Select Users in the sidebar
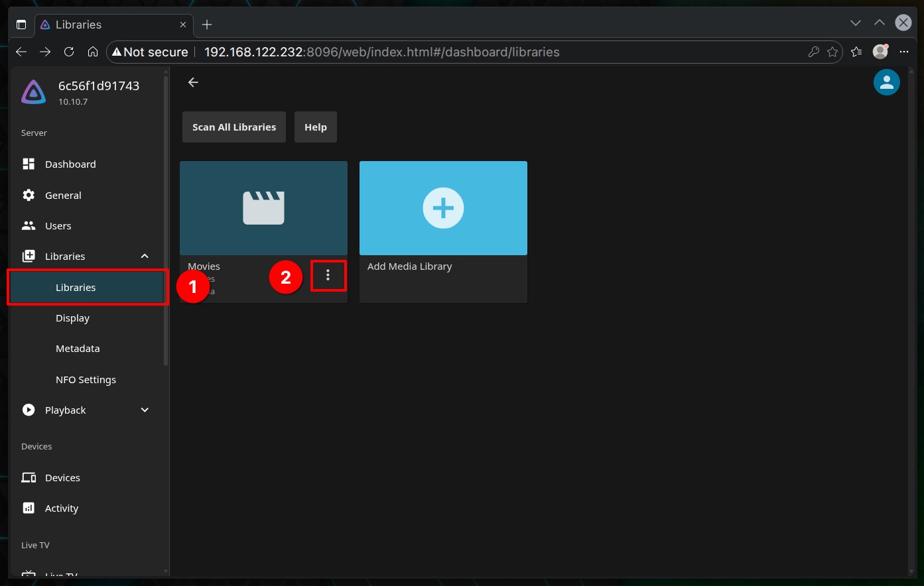The height and width of the screenshot is (586, 924). (58, 226)
